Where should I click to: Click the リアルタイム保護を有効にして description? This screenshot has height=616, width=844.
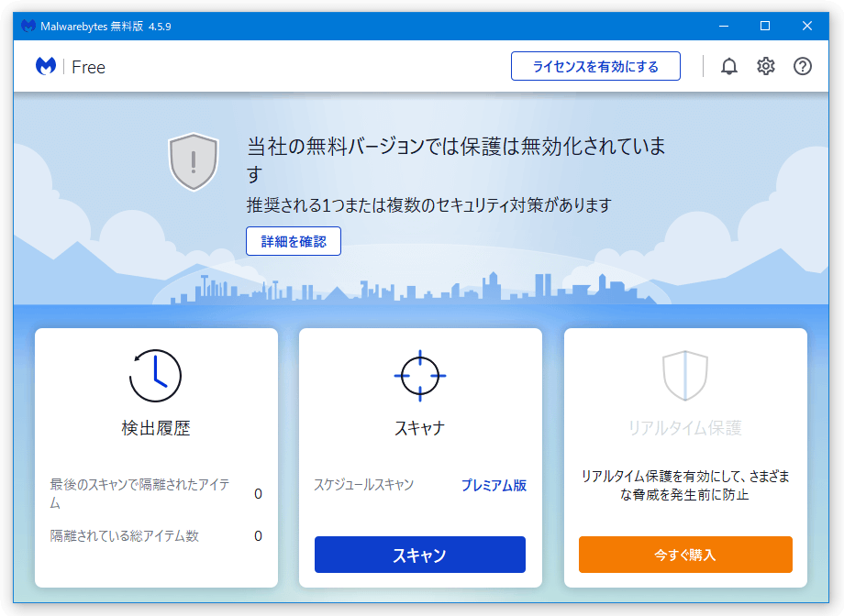684,485
